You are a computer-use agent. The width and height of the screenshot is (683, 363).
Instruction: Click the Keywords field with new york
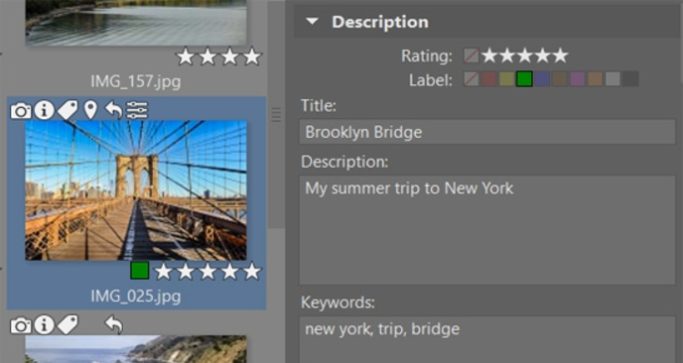coord(487,340)
